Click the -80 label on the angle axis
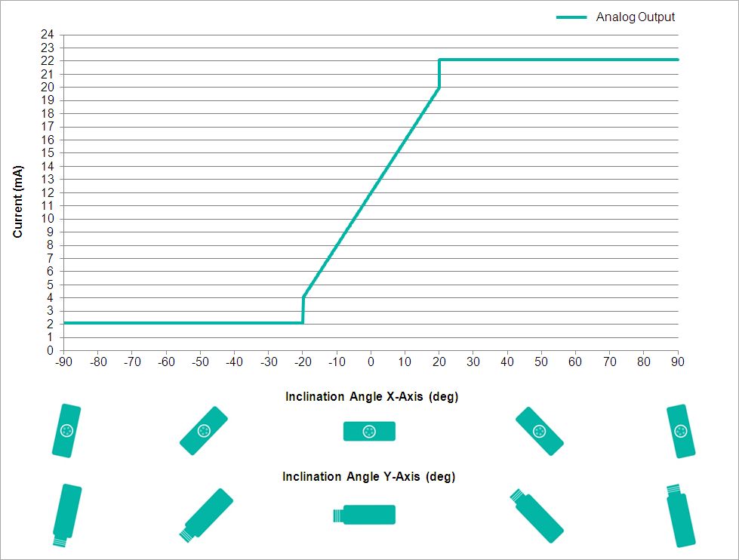Viewport: 739px width, 560px height. (98, 362)
